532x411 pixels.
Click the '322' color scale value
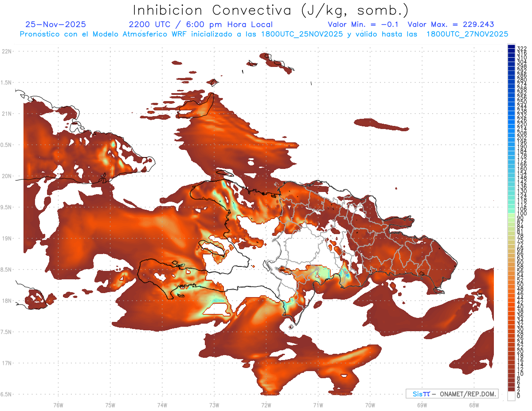click(x=522, y=48)
